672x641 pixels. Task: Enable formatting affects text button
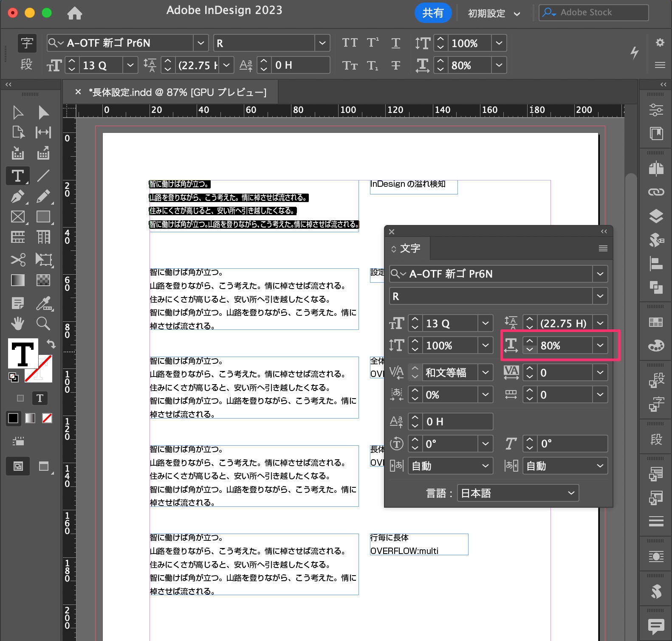[40, 398]
